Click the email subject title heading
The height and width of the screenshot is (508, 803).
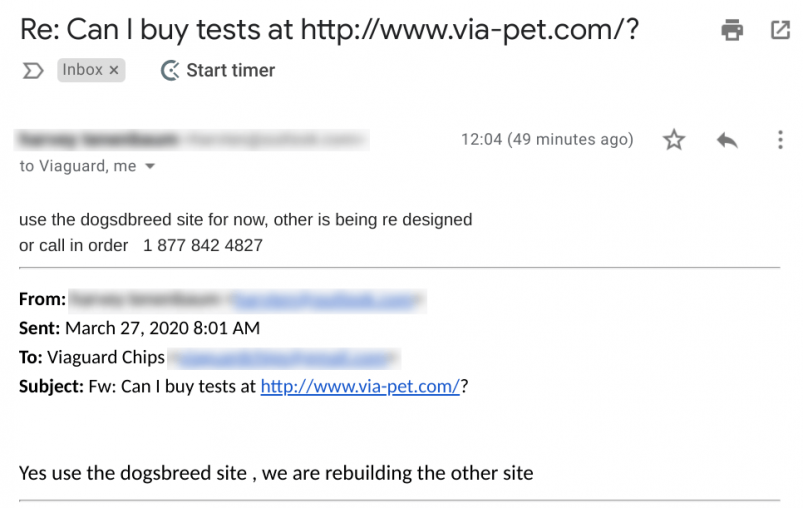pos(329,30)
